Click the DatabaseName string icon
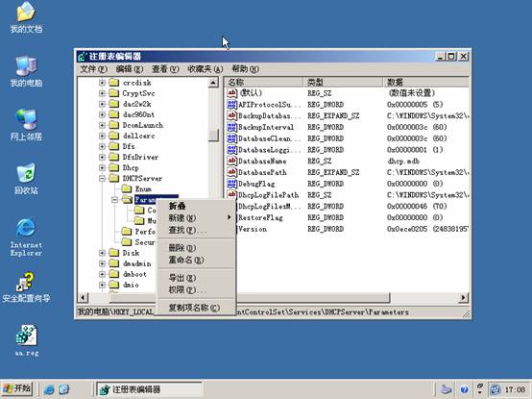This screenshot has width=532, height=399. click(231, 161)
